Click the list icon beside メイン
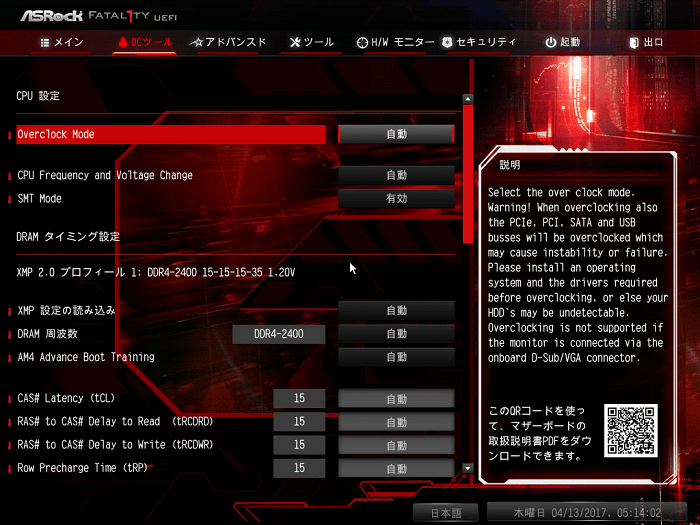The image size is (700, 525). (45, 43)
